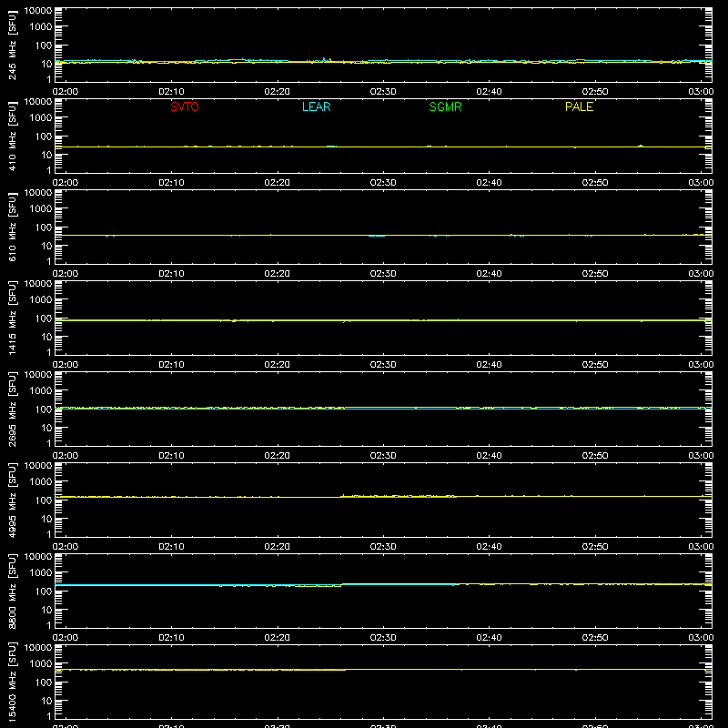Image resolution: width=728 pixels, height=728 pixels.
Task: Click 02:50 label under the 610 MHz plot
Action: tap(595, 274)
